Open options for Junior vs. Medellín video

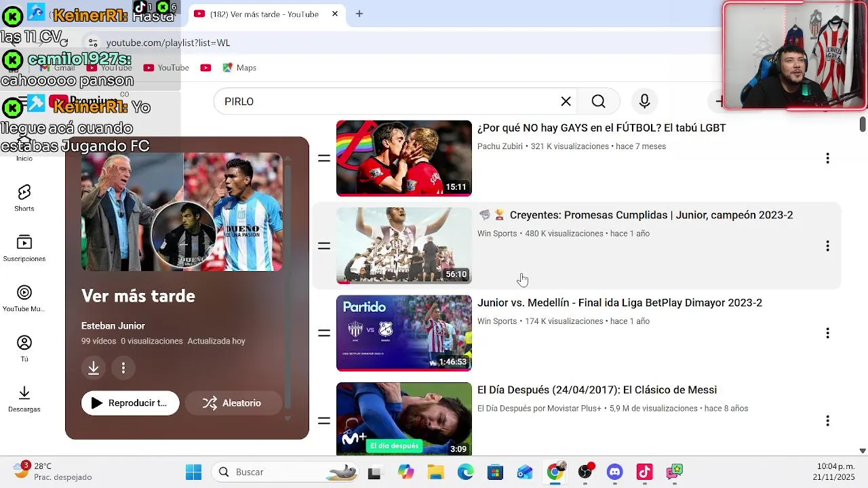[827, 333]
